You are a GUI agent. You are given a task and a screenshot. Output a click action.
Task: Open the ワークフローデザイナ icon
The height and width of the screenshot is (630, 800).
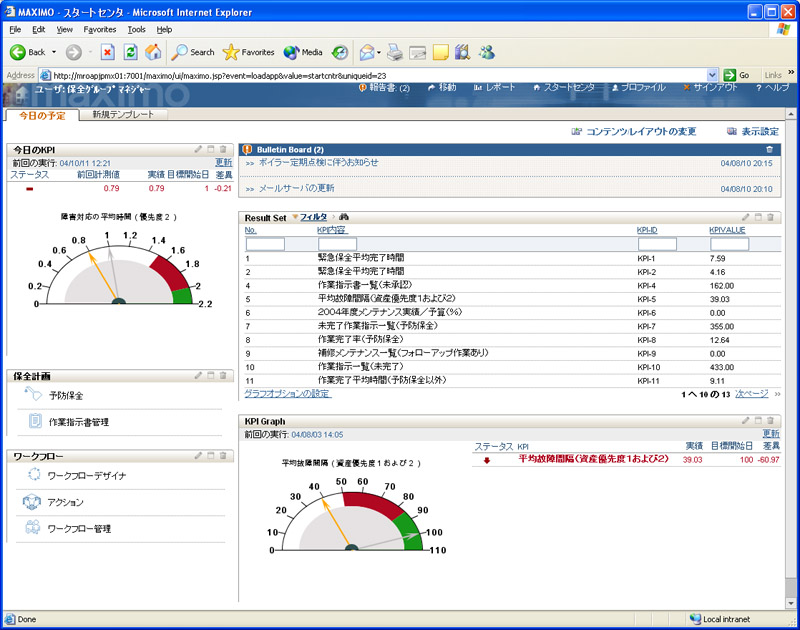[x=34, y=474]
